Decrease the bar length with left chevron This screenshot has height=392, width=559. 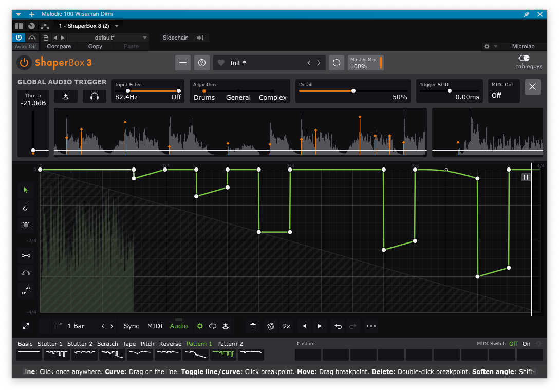pyautogui.click(x=103, y=326)
